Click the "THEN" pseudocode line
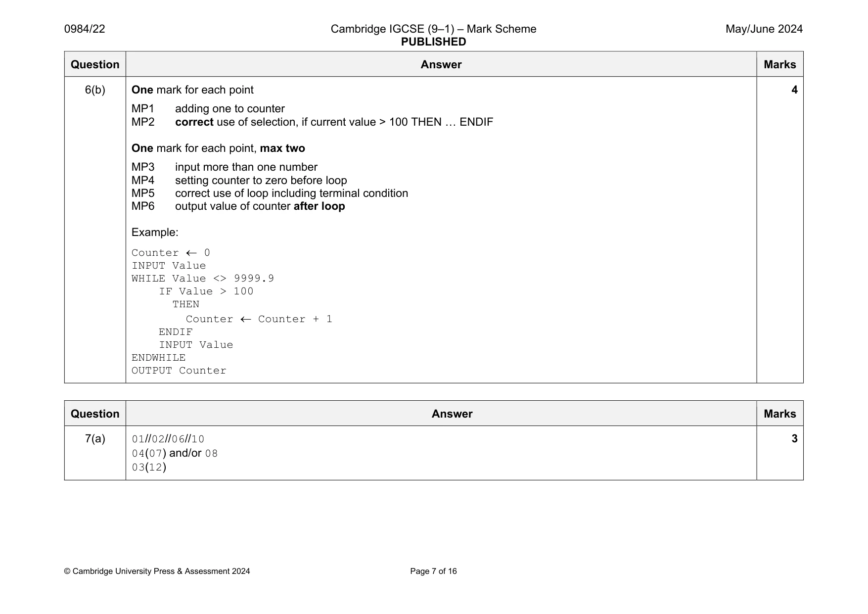This screenshot has height=614, width=868. coord(186,304)
